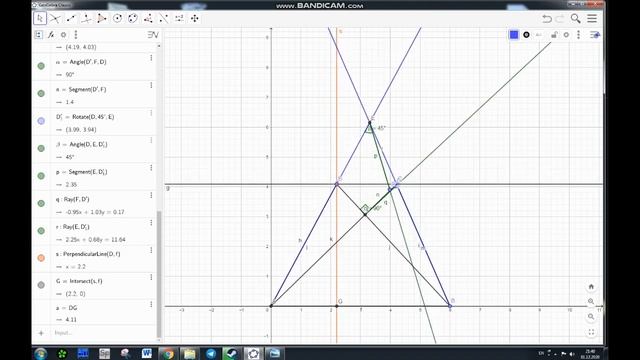Open more options for a = DG row
The height and width of the screenshot is (360, 640).
(151, 304)
